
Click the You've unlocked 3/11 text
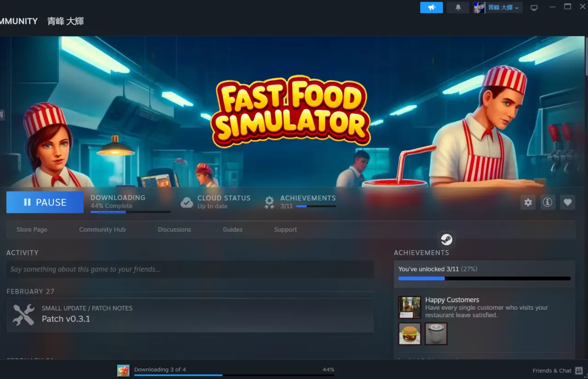(x=429, y=269)
